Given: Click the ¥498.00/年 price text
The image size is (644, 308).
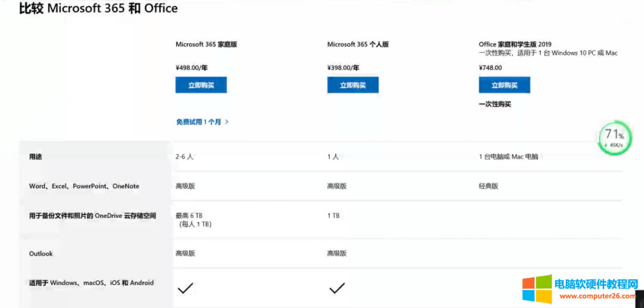Looking at the screenshot, I should [x=192, y=68].
